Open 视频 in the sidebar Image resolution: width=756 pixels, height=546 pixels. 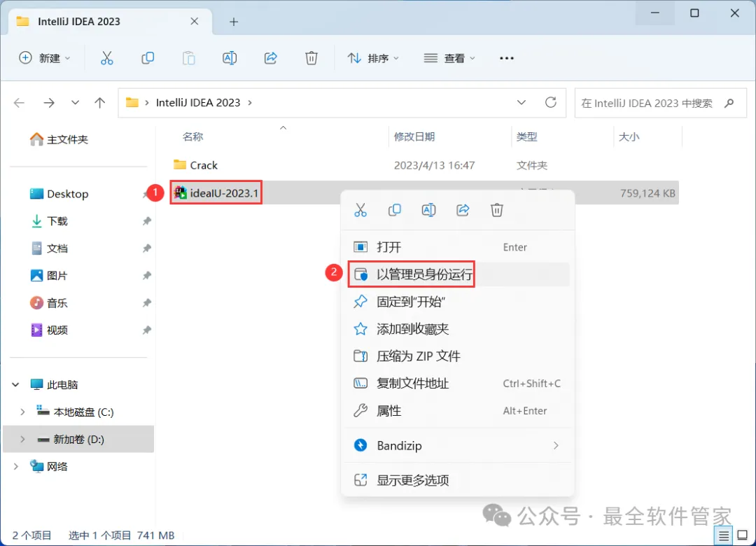[49, 330]
